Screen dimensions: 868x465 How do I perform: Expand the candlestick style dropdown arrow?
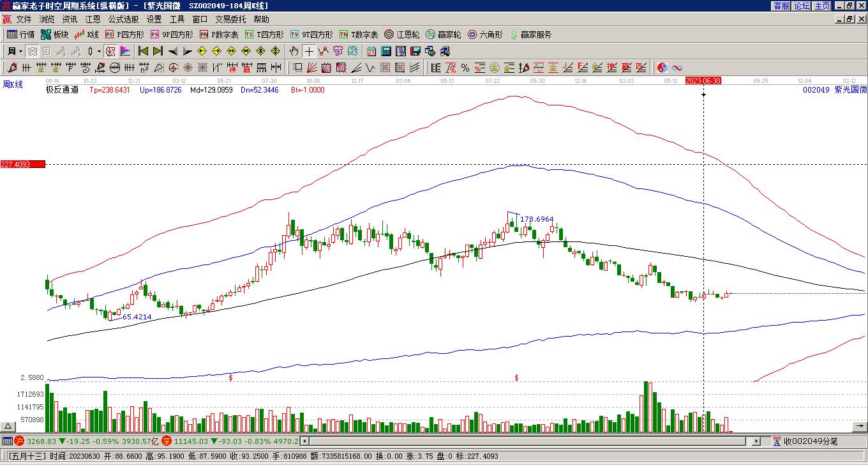tap(99, 51)
